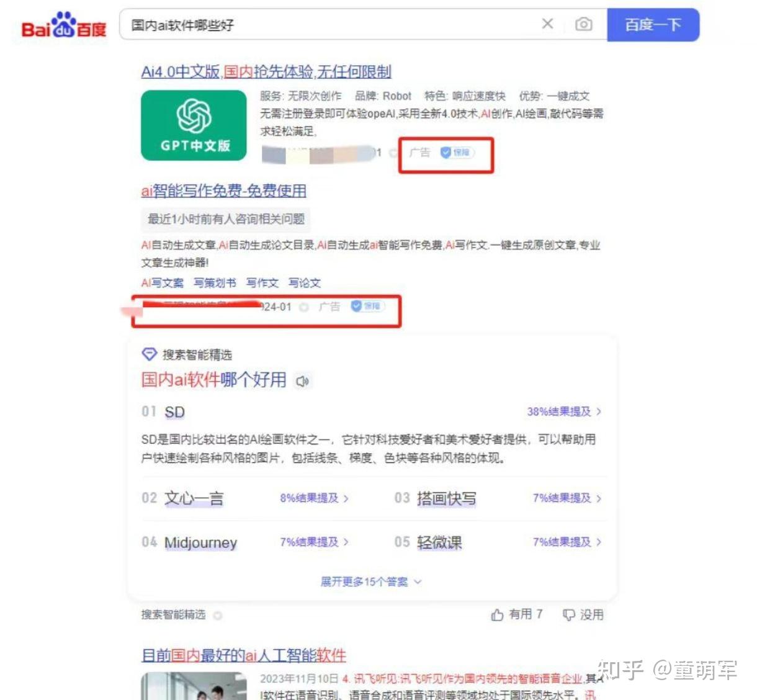Expand 7%结果提及 for 轻微课
757x700 pixels.
coord(567,542)
